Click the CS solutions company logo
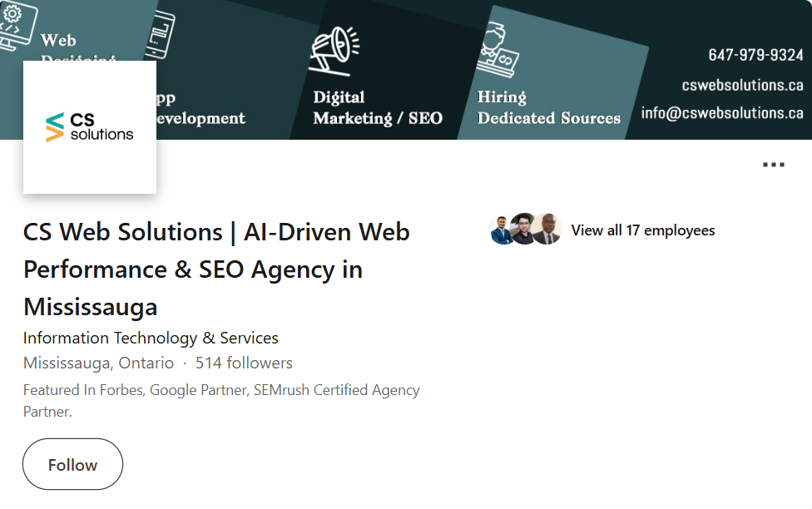This screenshot has height=509, width=812. [x=90, y=127]
